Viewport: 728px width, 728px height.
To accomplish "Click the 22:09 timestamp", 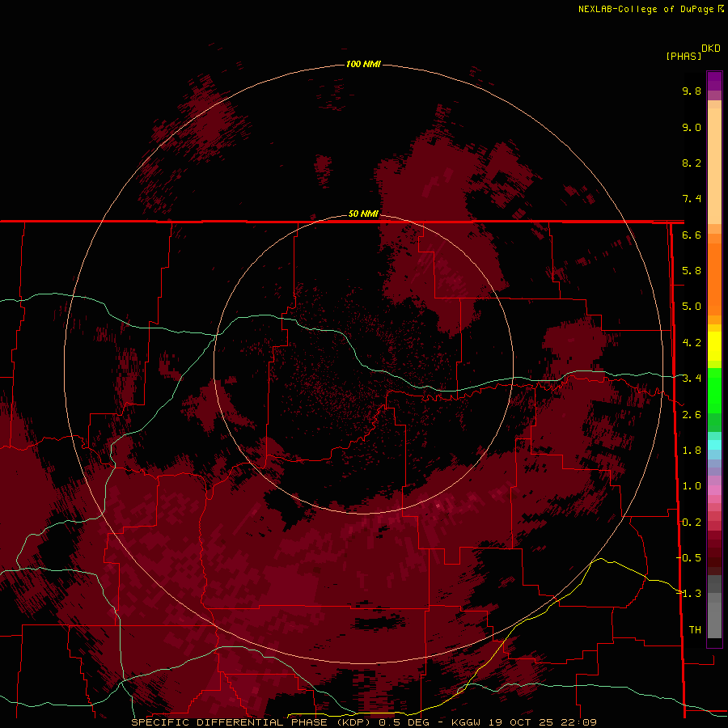I will pyautogui.click(x=578, y=722).
